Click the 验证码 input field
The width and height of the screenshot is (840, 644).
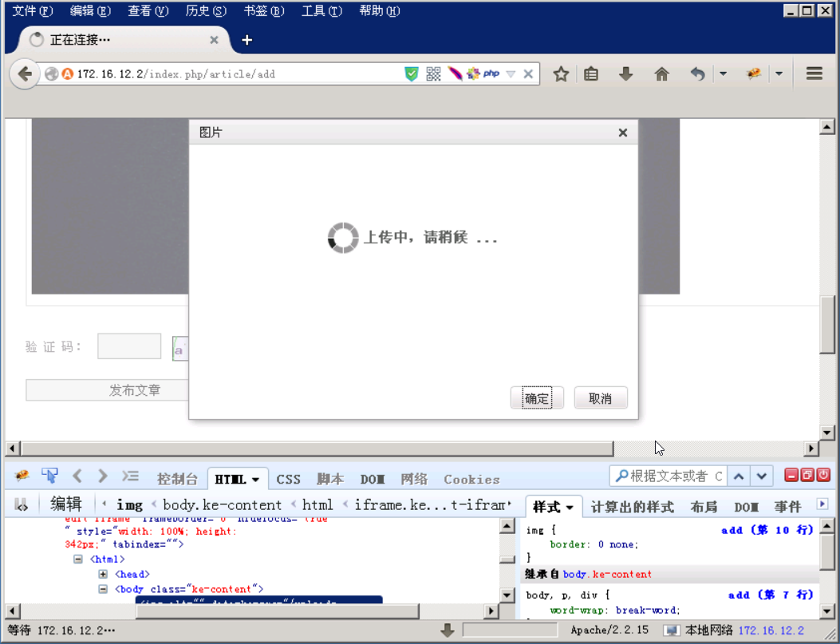point(128,345)
